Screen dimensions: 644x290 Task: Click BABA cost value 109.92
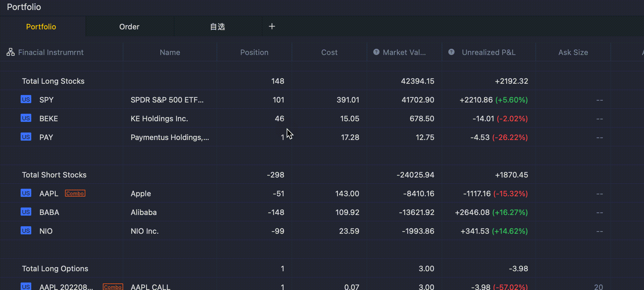pyautogui.click(x=347, y=212)
